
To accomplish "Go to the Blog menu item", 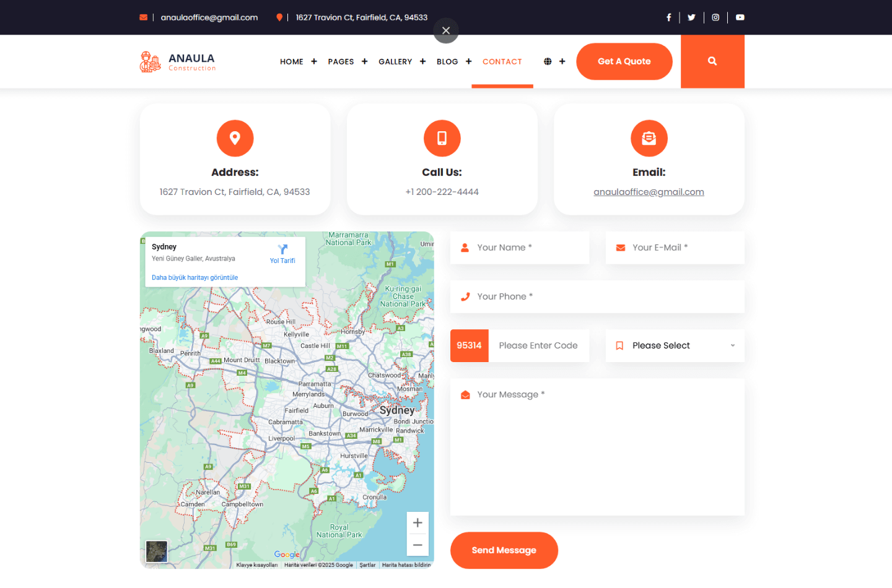I will tap(447, 62).
